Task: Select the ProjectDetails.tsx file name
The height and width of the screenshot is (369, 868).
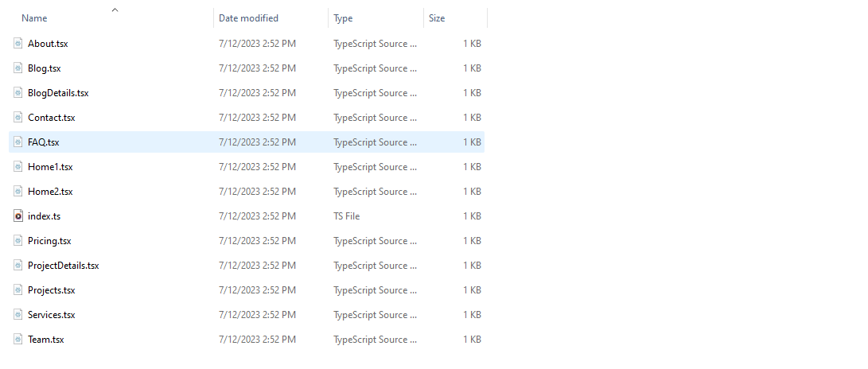Action: pos(63,265)
